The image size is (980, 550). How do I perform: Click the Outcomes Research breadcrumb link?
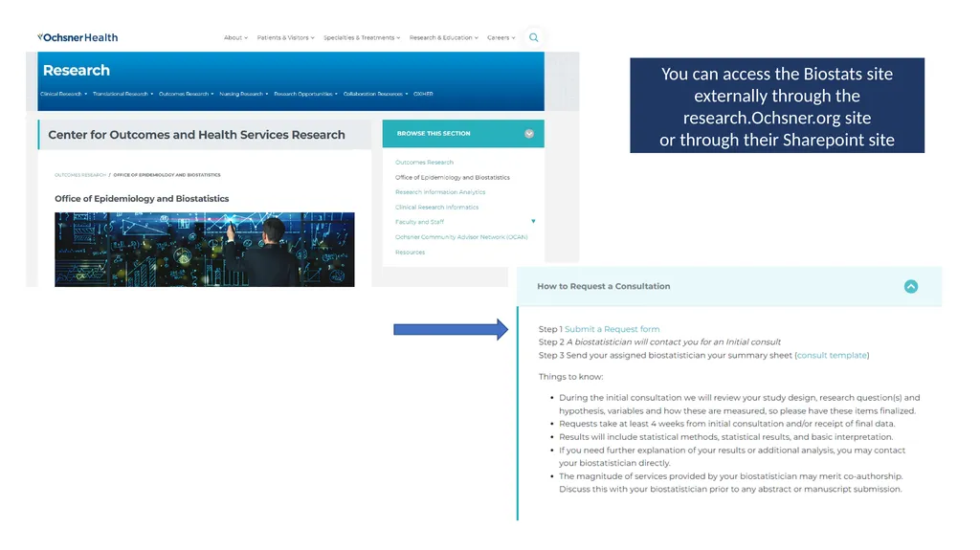(80, 175)
